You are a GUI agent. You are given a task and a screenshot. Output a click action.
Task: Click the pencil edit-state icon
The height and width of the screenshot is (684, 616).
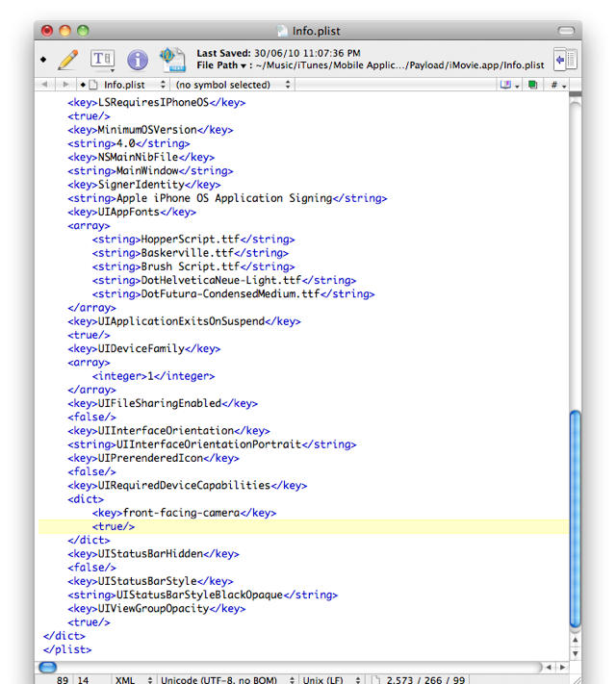coord(67,60)
